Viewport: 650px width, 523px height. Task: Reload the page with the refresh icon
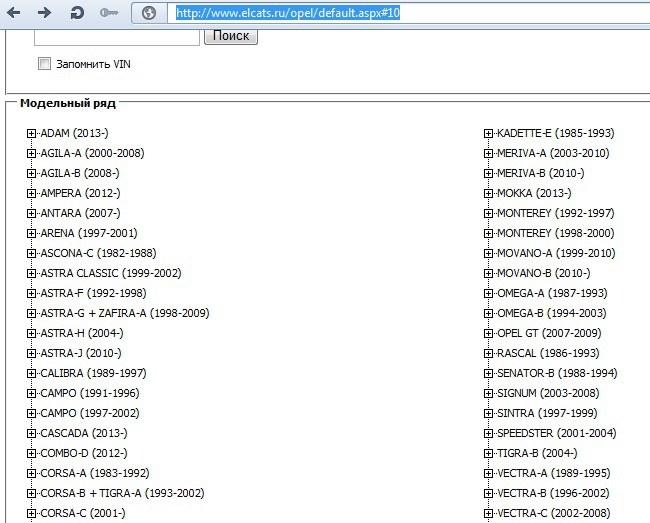pos(77,13)
